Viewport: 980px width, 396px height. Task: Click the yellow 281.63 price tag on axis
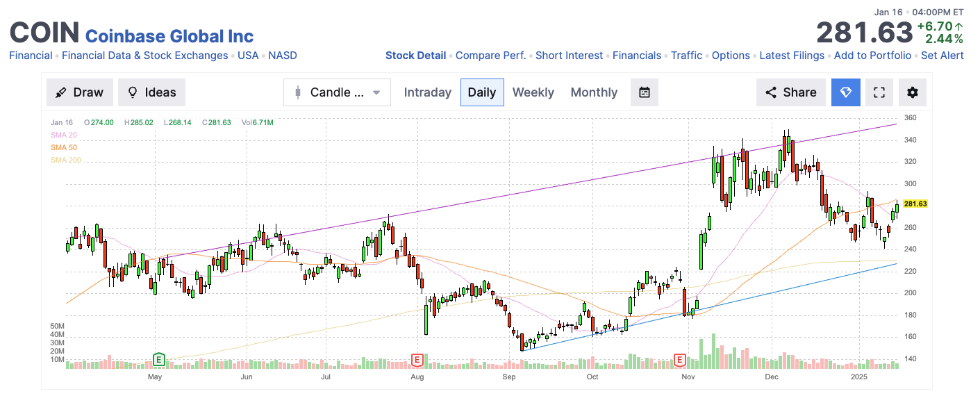point(915,204)
